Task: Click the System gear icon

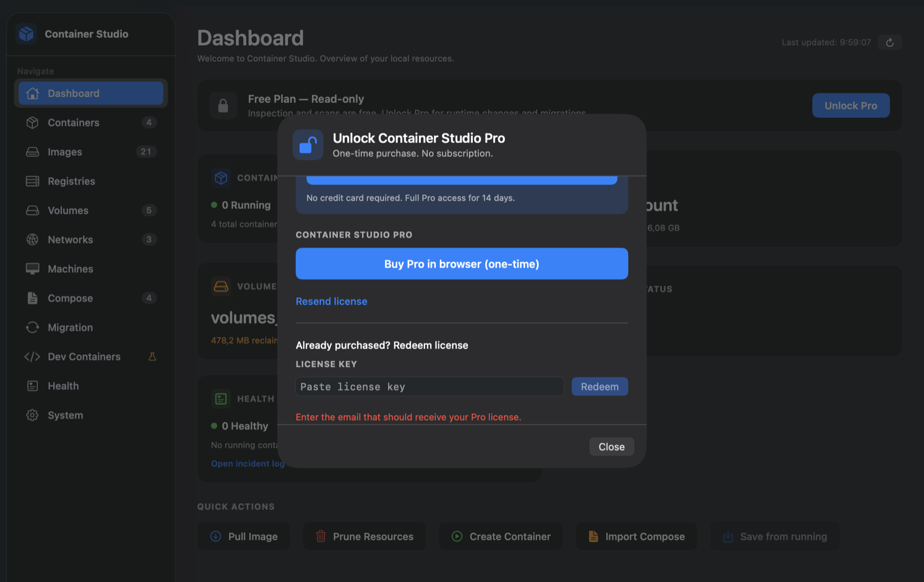Action: (32, 416)
